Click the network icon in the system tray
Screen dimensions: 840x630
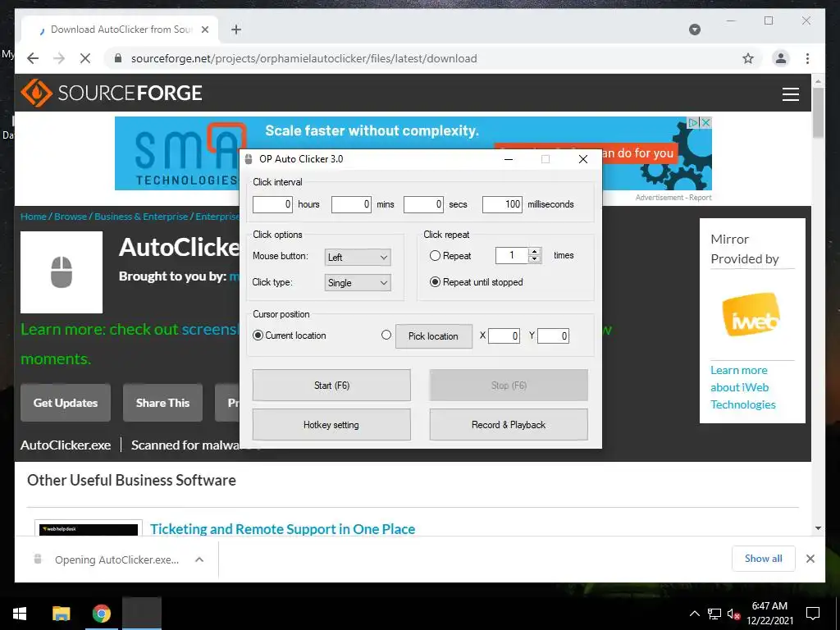click(714, 614)
